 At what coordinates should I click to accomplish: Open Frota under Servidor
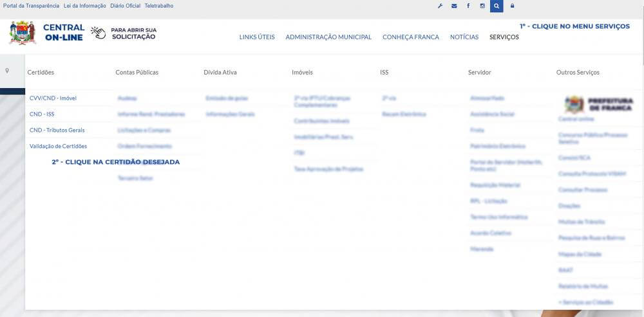tap(477, 130)
